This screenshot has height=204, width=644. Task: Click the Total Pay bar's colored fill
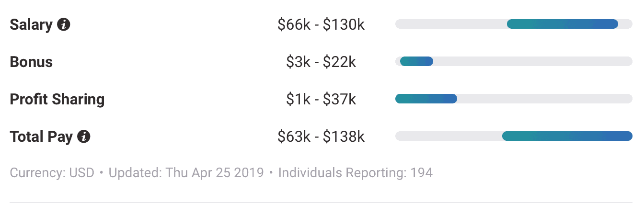coord(567,136)
